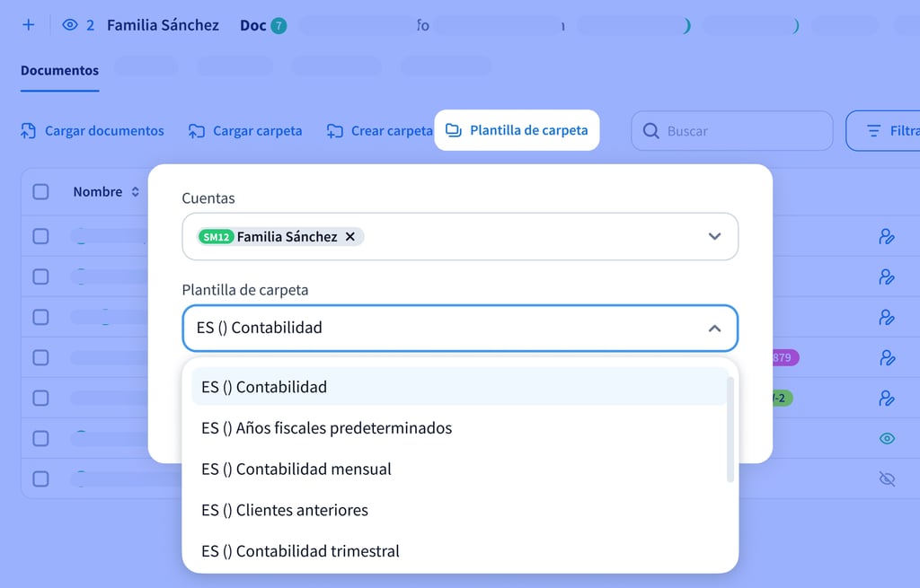This screenshot has width=920, height=588.
Task: Expand the Cuentas dropdown arrow
Action: click(714, 237)
